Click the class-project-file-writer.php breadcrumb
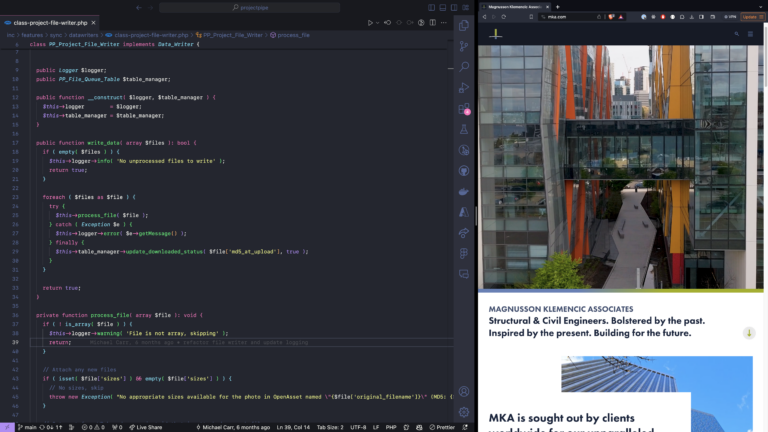768x432 pixels. point(147,35)
